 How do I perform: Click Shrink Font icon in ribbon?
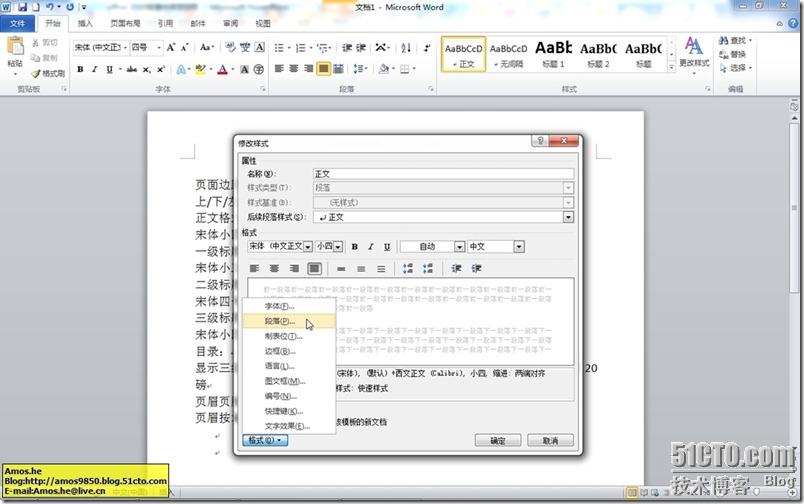coord(185,48)
